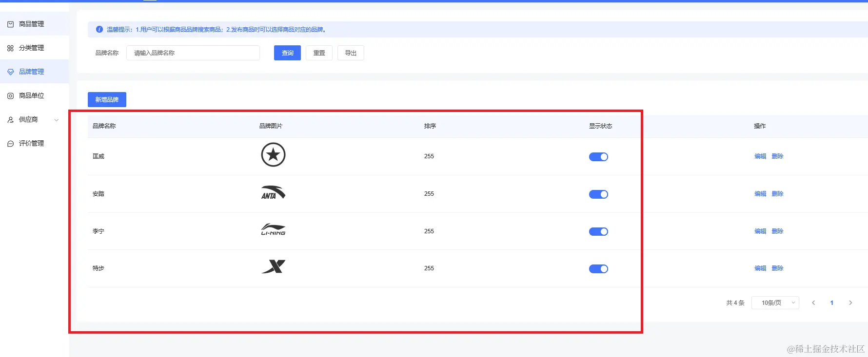The height and width of the screenshot is (357, 868).
Task: Toggle display status for 李宁
Action: [x=598, y=231]
